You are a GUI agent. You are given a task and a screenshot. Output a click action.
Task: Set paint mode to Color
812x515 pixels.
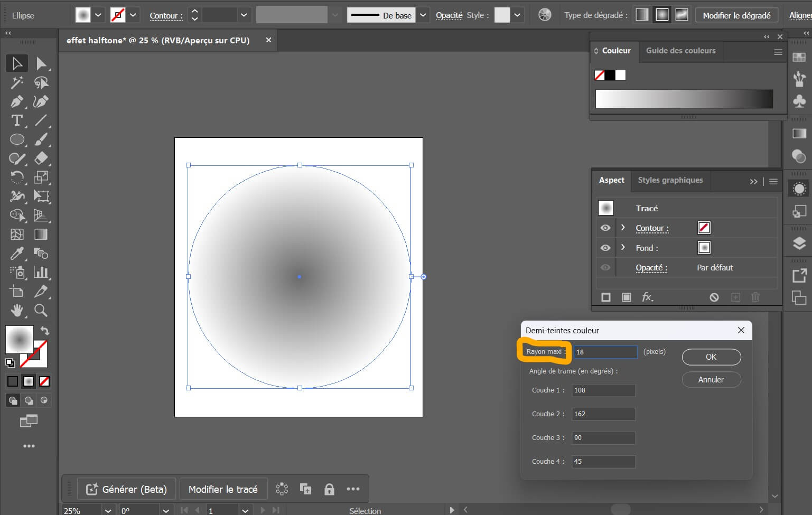tap(13, 381)
